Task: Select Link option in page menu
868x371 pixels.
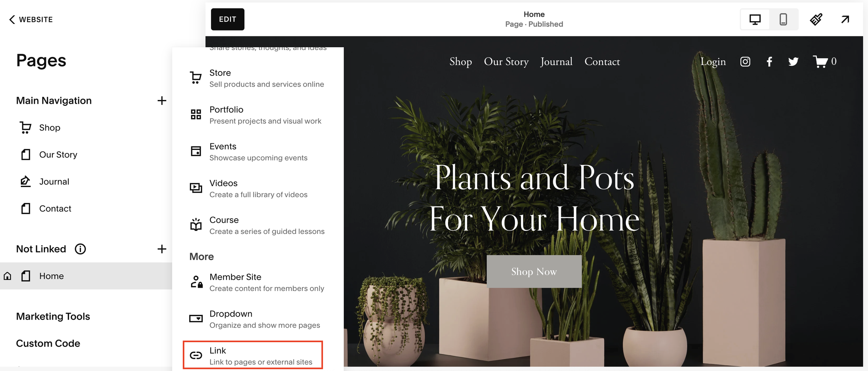Action: [x=253, y=355]
